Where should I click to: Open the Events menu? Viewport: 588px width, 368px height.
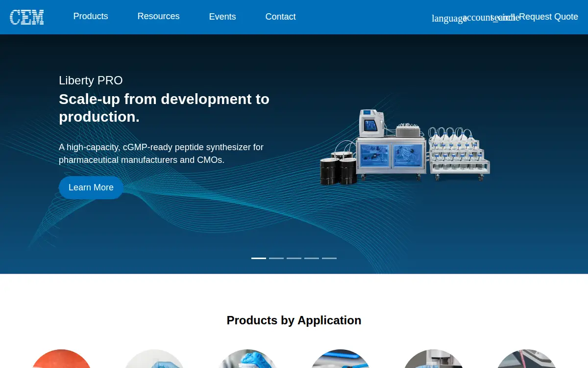222,17
